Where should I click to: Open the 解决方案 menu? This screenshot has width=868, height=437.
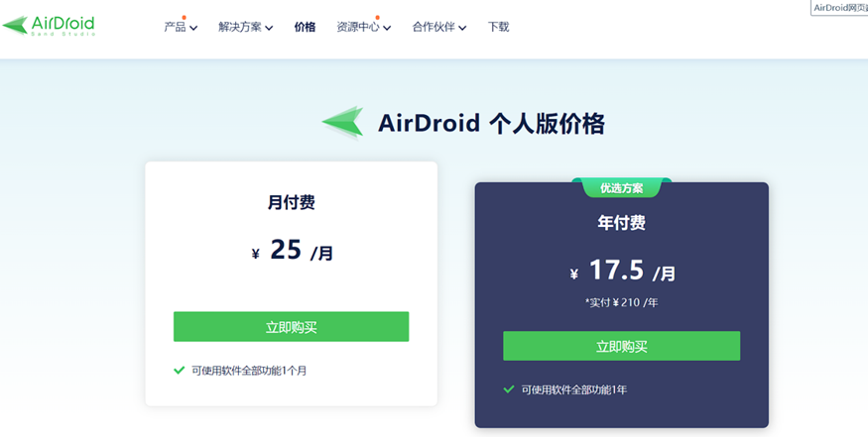coord(240,27)
